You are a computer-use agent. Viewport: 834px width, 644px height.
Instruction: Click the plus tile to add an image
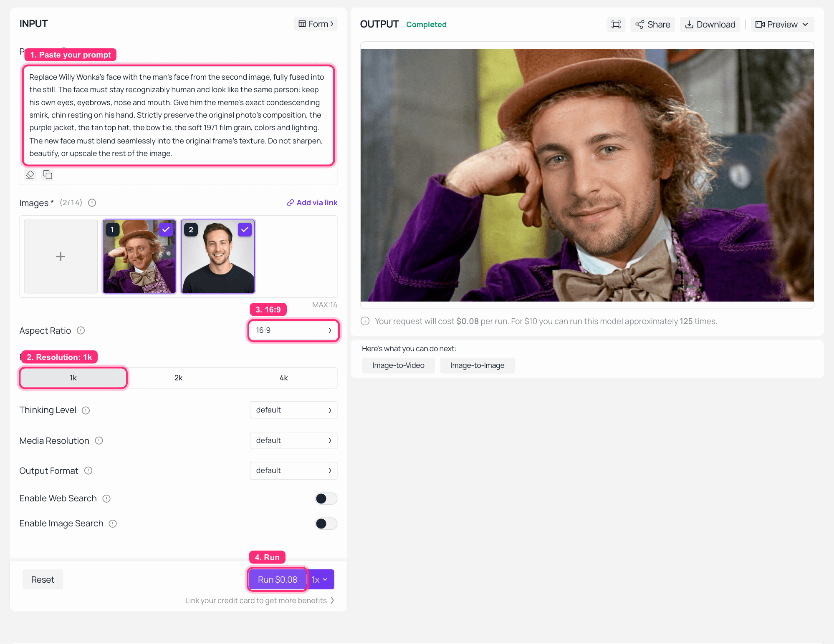pos(61,257)
